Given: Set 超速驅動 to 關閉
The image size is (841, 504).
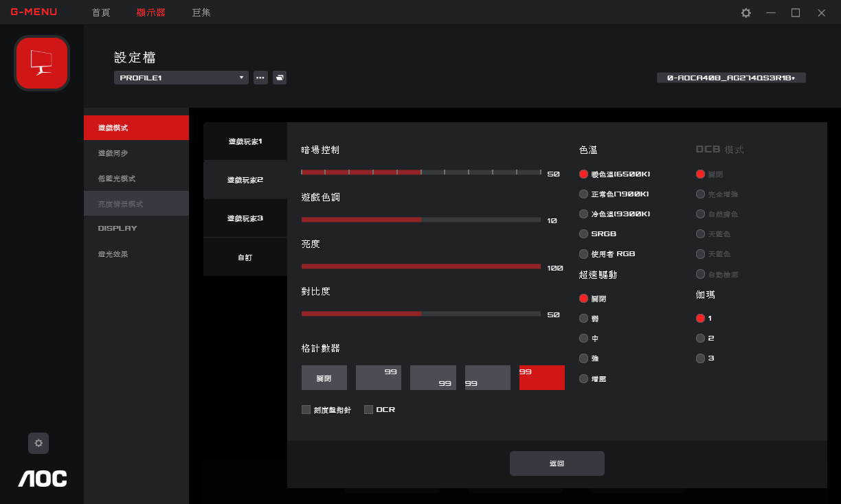Looking at the screenshot, I should (x=584, y=299).
